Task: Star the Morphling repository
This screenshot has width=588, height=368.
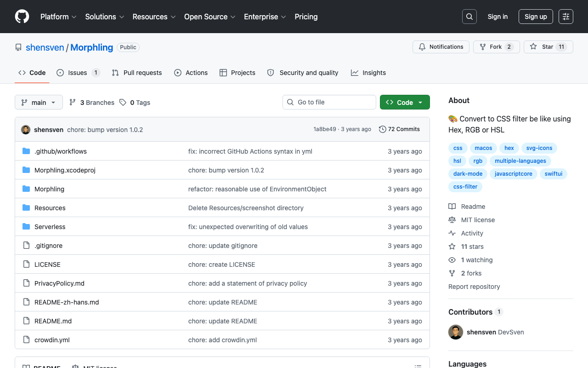Action: tap(548, 47)
